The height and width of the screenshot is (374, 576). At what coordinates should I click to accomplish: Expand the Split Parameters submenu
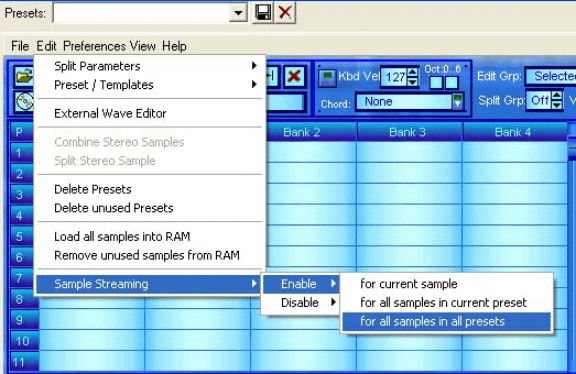pos(150,66)
